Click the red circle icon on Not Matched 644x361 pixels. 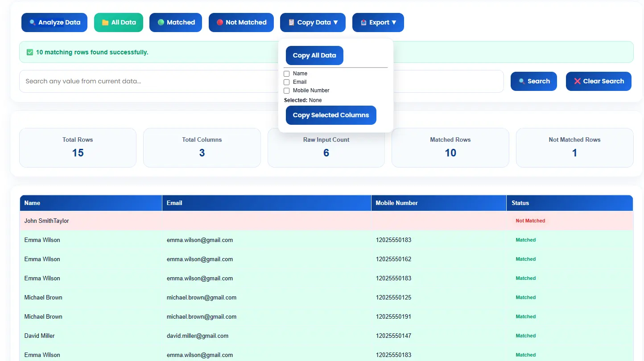[219, 22]
